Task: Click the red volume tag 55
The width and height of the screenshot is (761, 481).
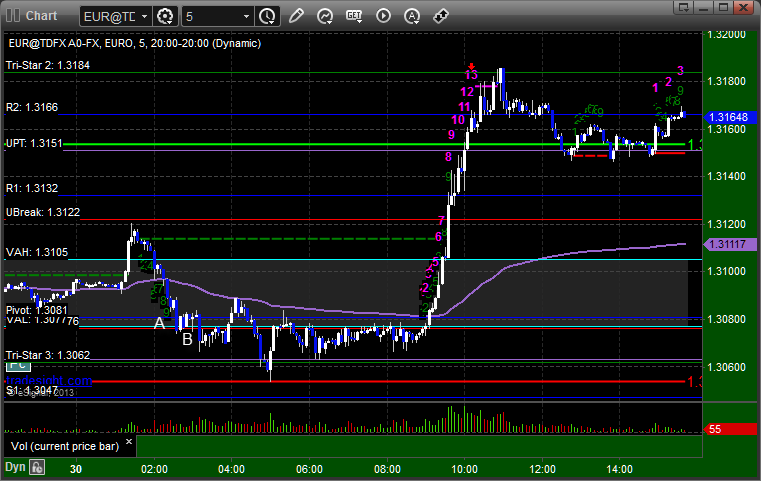Action: 729,429
